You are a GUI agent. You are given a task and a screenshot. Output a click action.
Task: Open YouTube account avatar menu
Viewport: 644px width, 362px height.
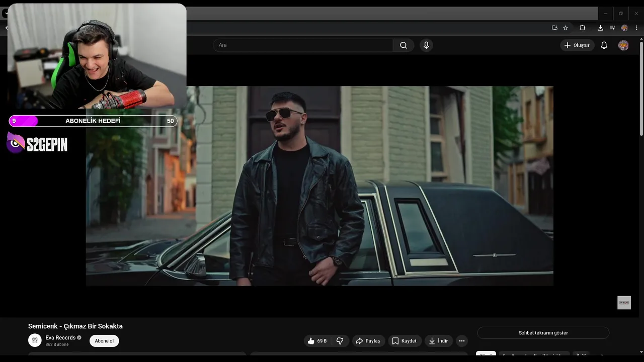tap(623, 45)
